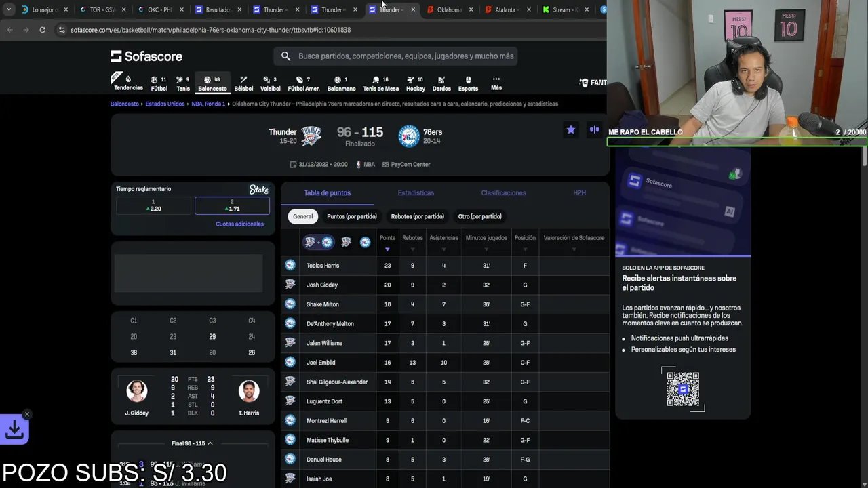This screenshot has width=868, height=488.
Task: Click the 76ers team logo in header
Action: [x=409, y=136]
